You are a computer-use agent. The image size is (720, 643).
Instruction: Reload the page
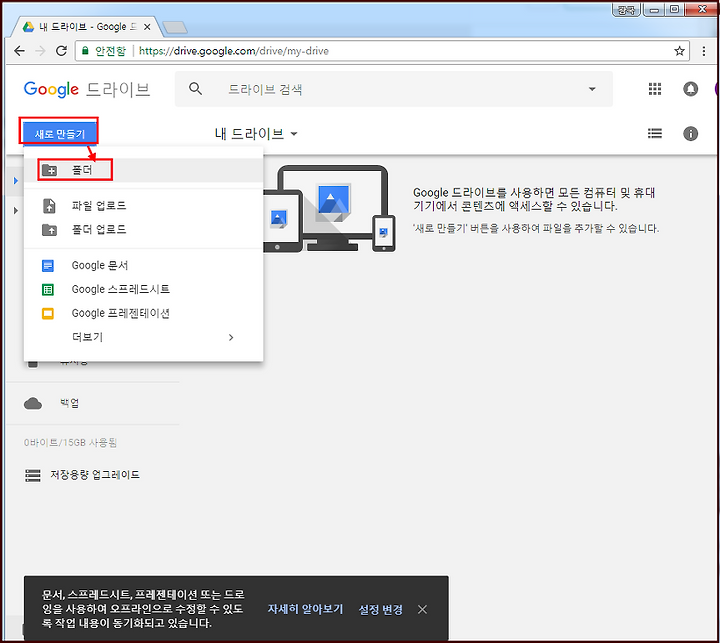pos(62,51)
